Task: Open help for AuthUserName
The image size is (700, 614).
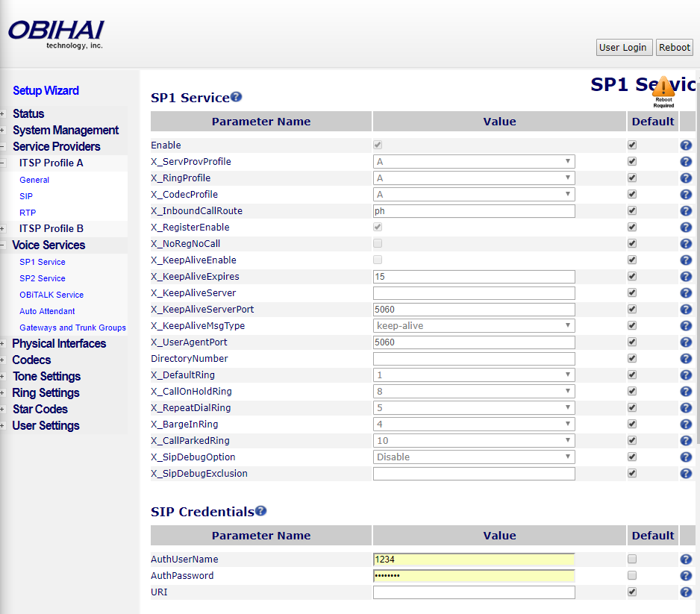Action: pyautogui.click(x=686, y=560)
